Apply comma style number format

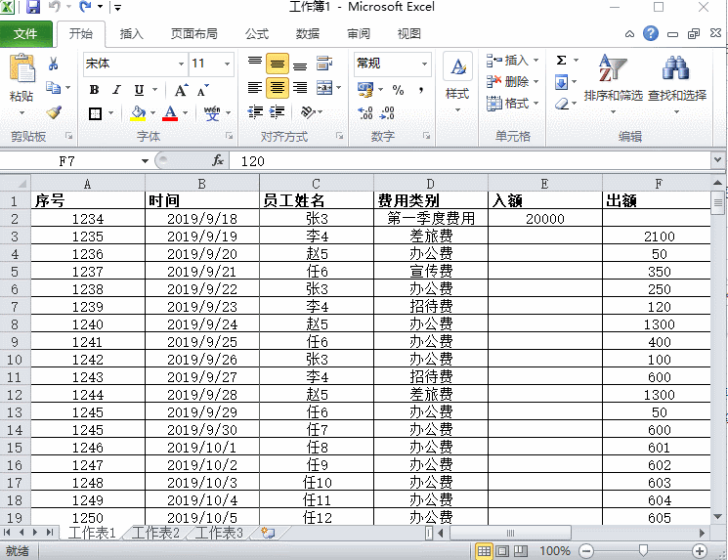pyautogui.click(x=420, y=90)
